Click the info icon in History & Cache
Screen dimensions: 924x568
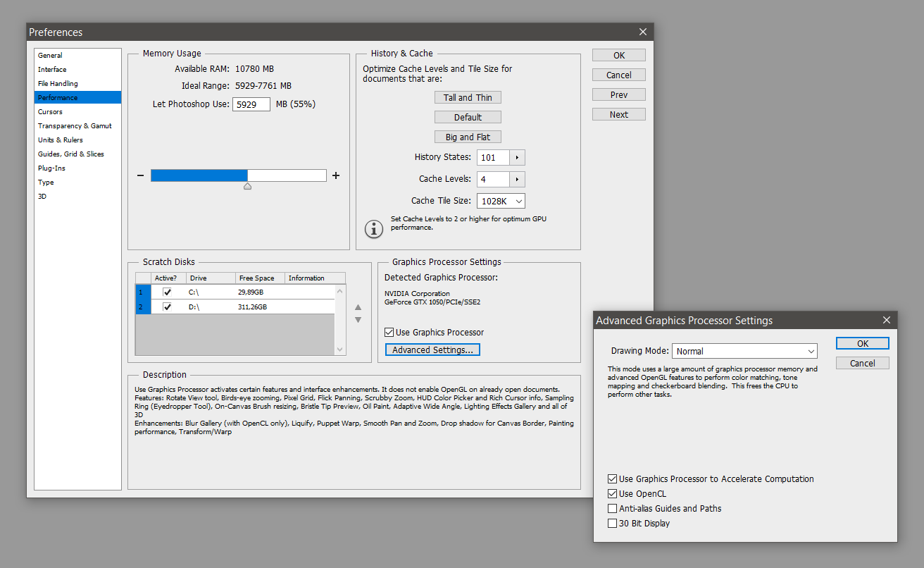pyautogui.click(x=373, y=228)
